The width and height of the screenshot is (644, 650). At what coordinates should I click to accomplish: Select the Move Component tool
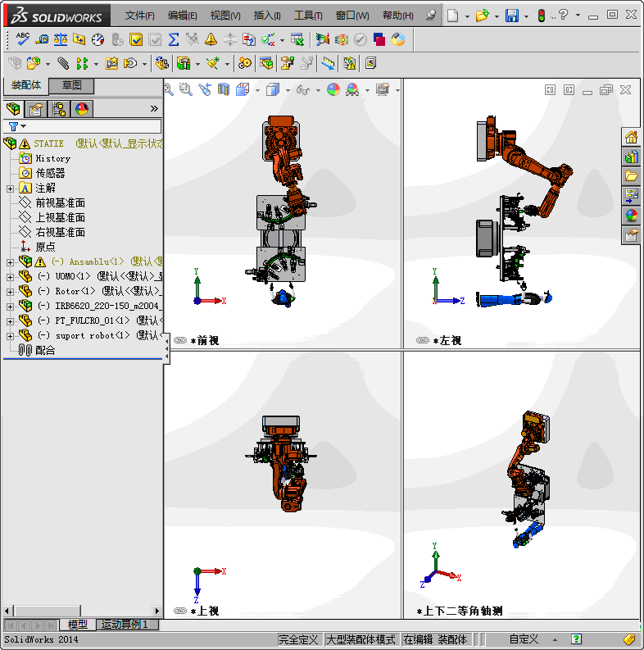[x=130, y=63]
